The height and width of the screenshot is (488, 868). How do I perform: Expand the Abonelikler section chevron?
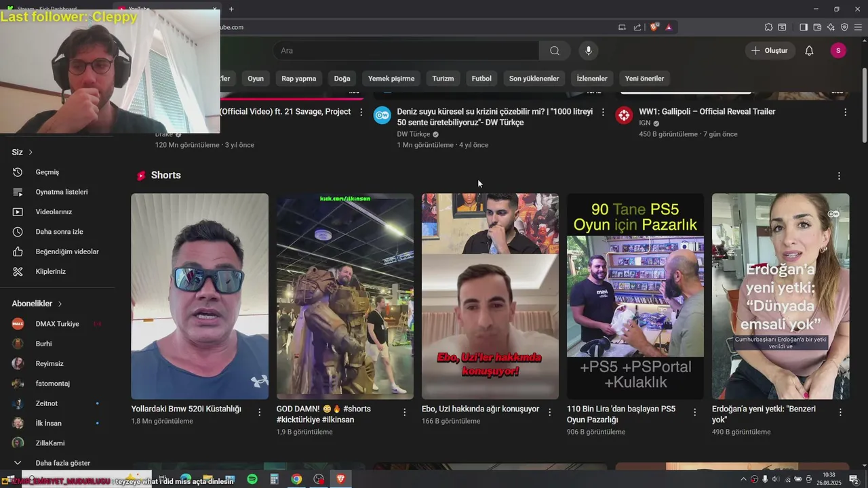(x=60, y=304)
